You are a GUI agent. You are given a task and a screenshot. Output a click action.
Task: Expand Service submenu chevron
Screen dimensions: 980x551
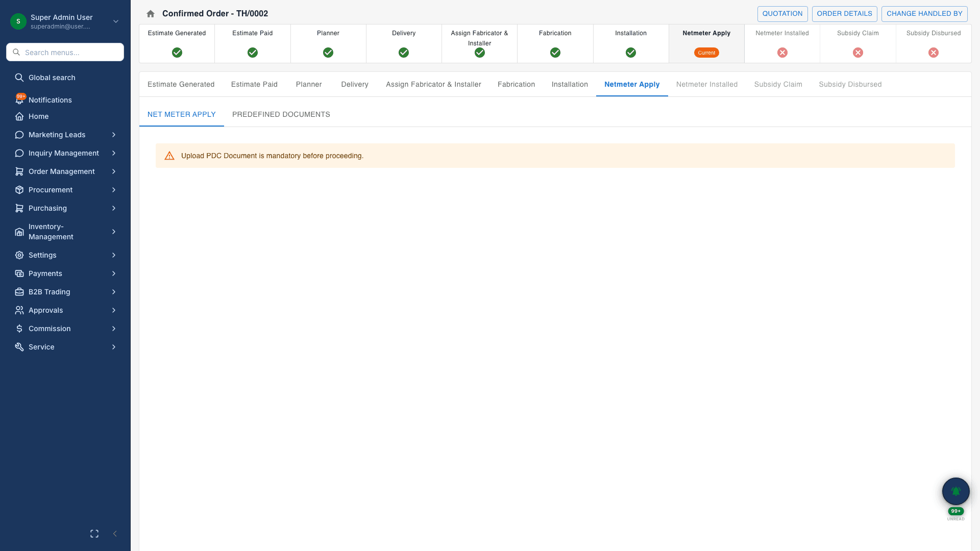tap(114, 347)
